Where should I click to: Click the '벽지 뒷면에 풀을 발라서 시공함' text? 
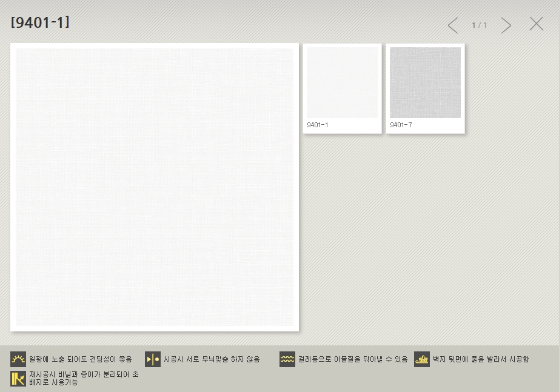480,359
